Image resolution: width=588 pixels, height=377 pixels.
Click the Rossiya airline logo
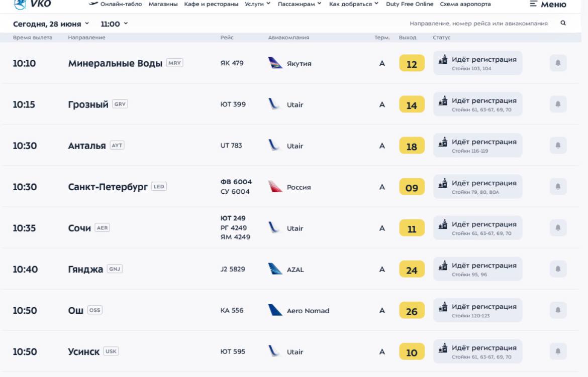click(275, 187)
